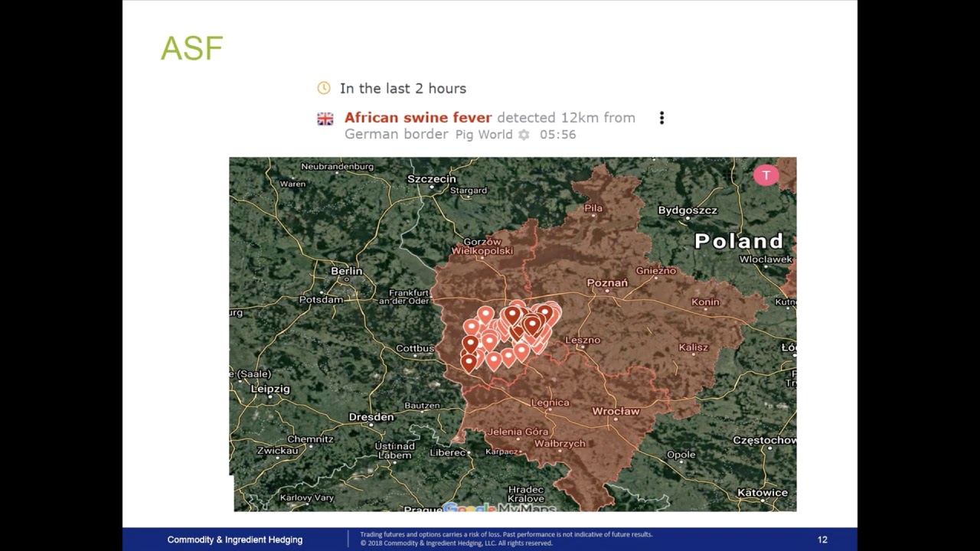980x551 pixels.
Task: Click the 'In the last 2 hours' text
Action: tap(403, 89)
